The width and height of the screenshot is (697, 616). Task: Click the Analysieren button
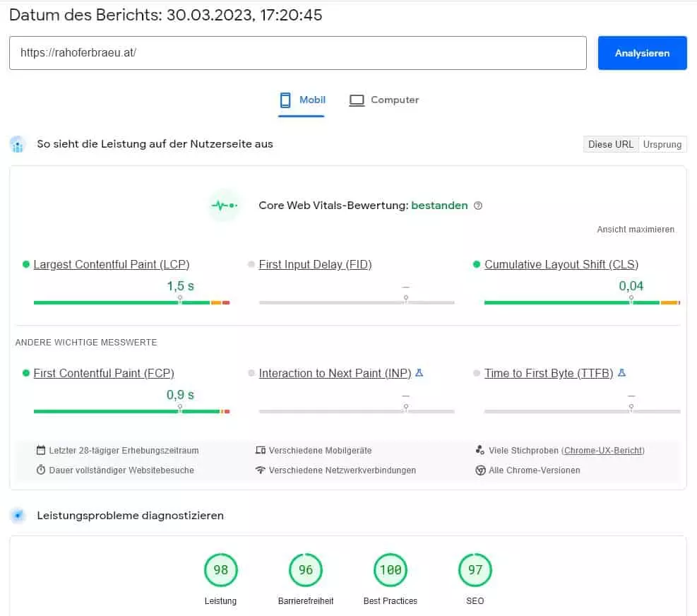(x=642, y=53)
